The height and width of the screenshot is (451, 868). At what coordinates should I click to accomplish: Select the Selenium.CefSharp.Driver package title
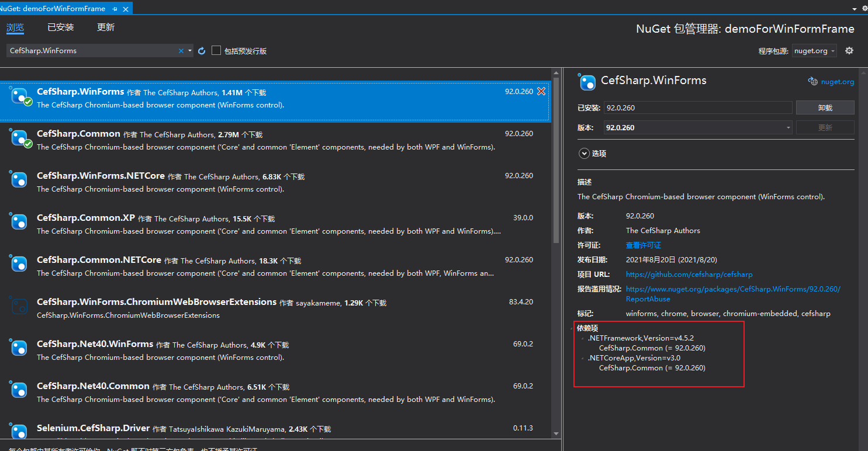(94, 428)
